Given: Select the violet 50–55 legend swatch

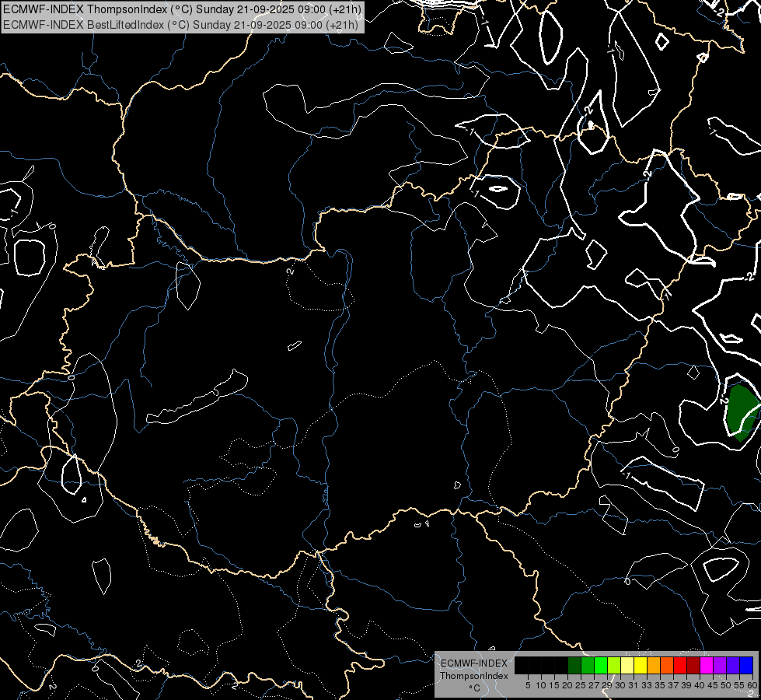Looking at the screenshot, I should click(733, 665).
